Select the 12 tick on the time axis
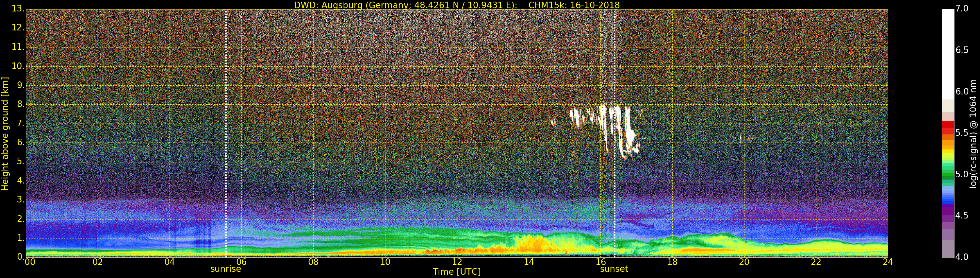This screenshot has height=278, width=980. click(457, 262)
